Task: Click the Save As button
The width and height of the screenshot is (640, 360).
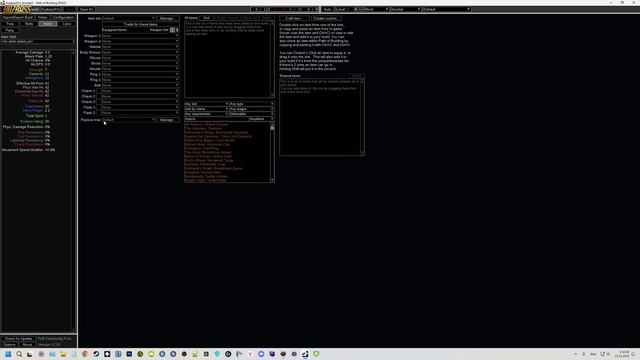Action: click(87, 9)
